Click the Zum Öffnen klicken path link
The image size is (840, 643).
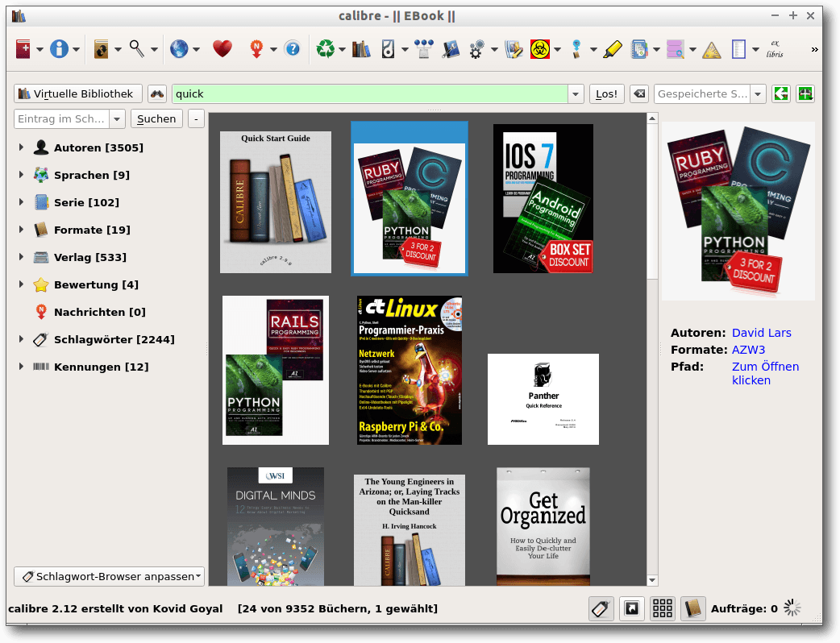point(766,373)
